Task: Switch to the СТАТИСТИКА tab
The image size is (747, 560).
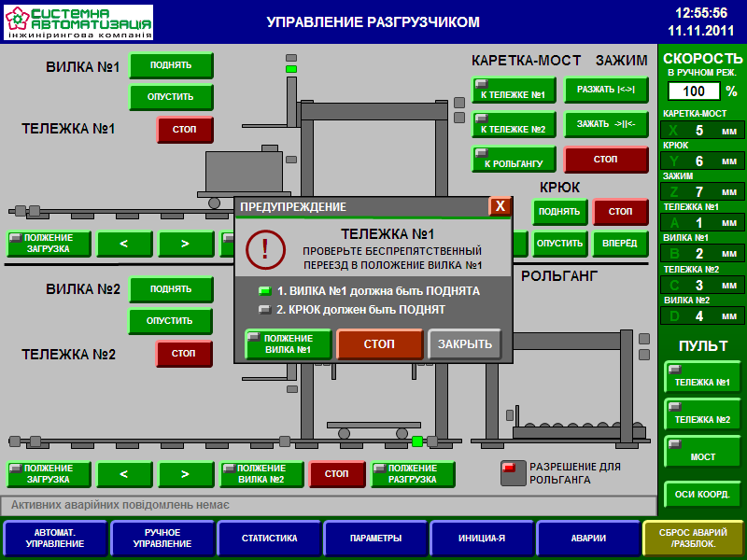Action: click(269, 539)
